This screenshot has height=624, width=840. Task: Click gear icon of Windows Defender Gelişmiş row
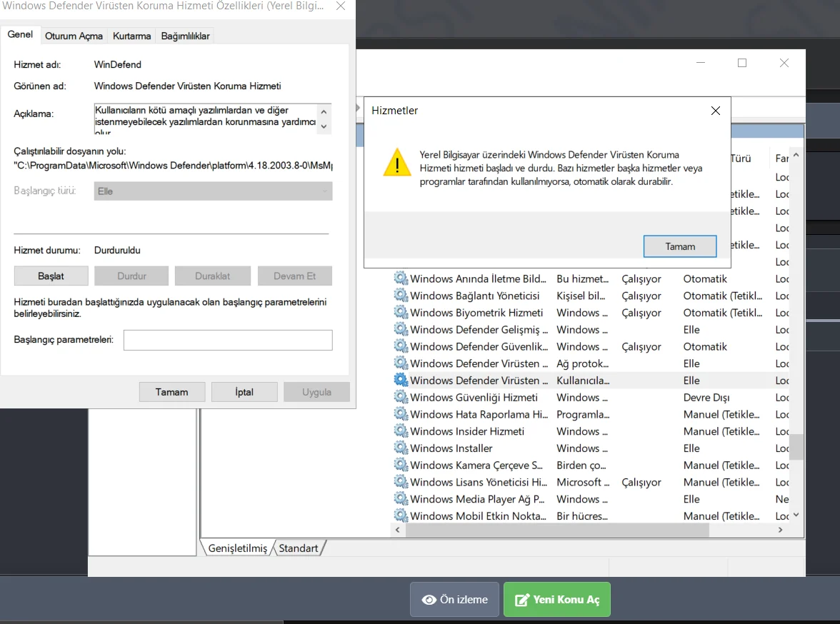tap(400, 329)
